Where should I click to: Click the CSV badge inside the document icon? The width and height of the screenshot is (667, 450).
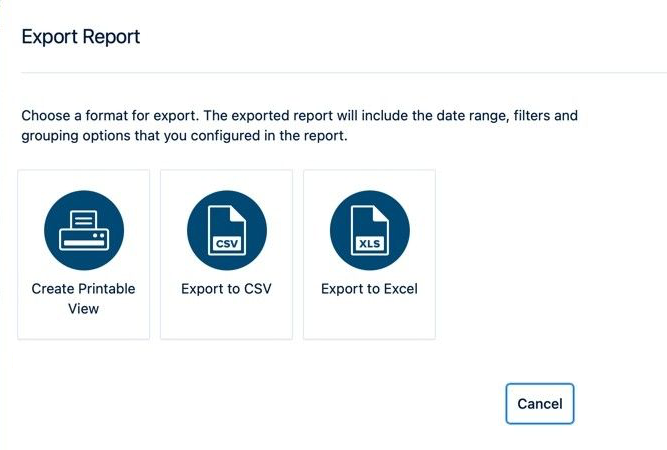point(226,243)
